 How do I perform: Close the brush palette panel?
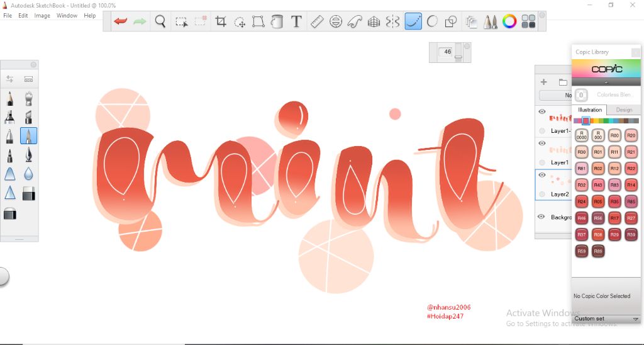point(33,65)
